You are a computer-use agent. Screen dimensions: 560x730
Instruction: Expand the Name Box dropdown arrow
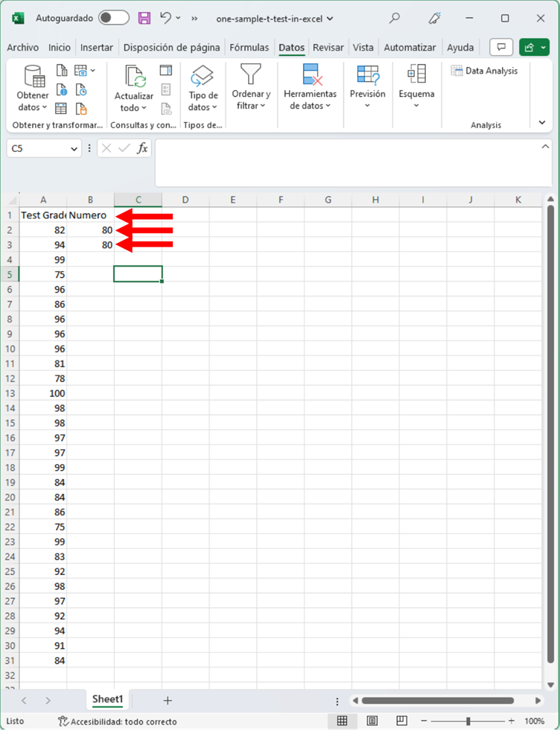74,149
